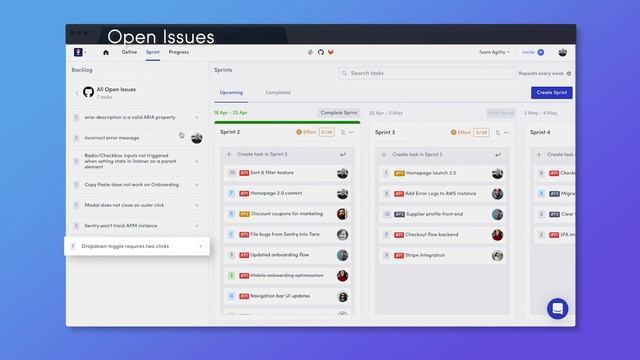
Task: Expand Sentry won't track APM instance arrow
Action: tap(197, 226)
